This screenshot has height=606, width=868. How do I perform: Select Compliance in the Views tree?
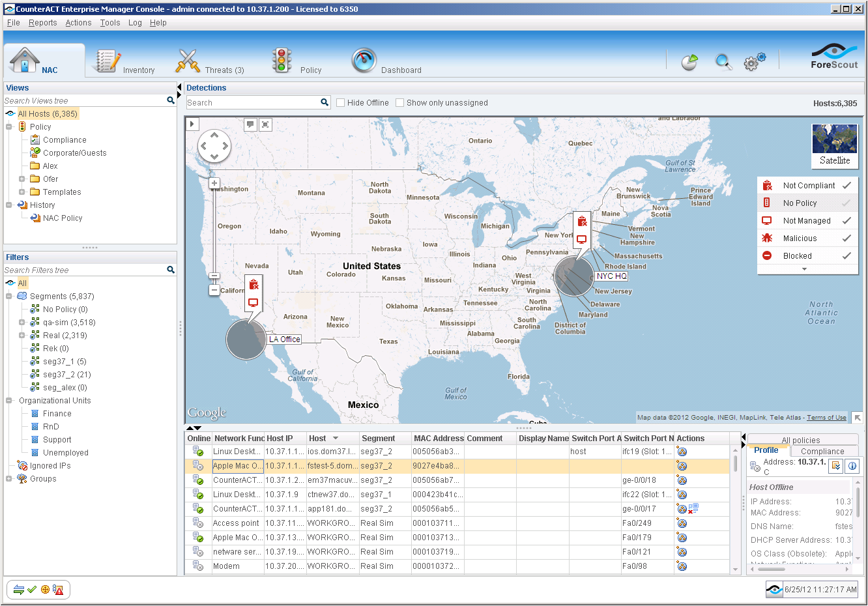coord(65,139)
